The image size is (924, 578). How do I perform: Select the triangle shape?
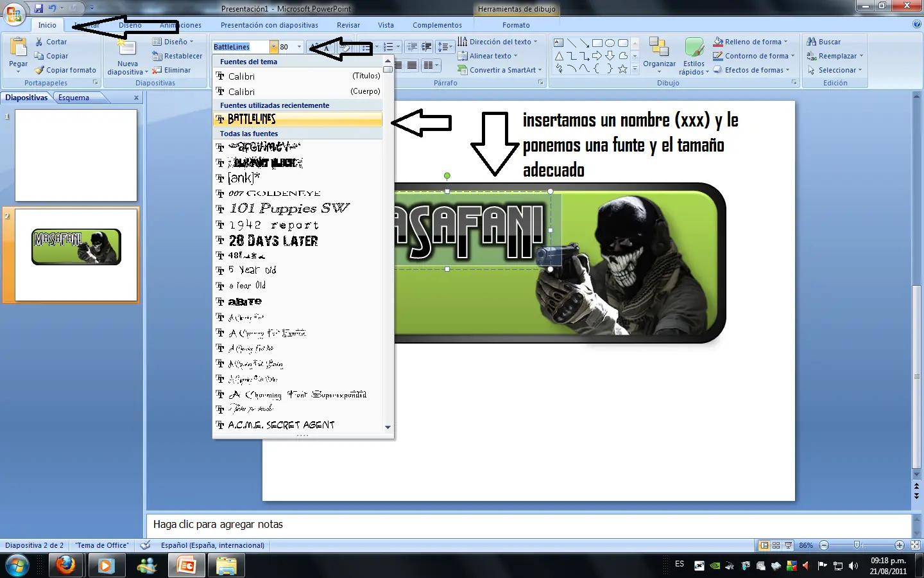tap(559, 56)
